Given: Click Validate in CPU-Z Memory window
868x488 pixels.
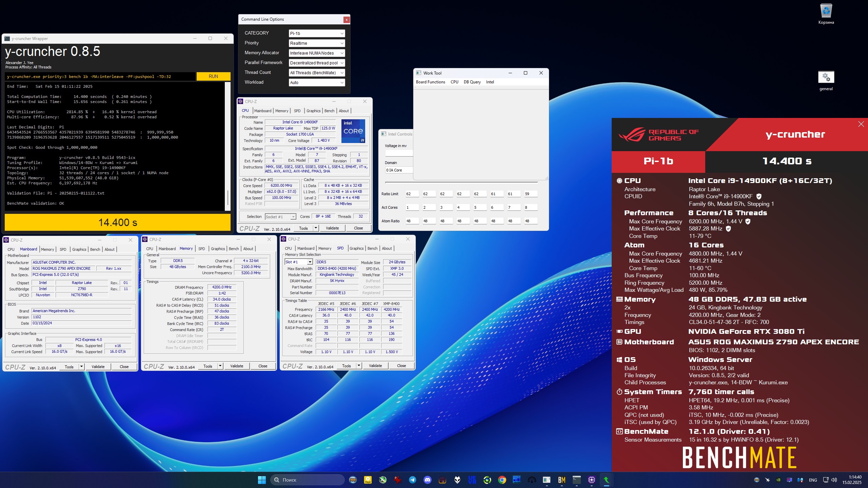Looking at the screenshot, I should point(237,366).
